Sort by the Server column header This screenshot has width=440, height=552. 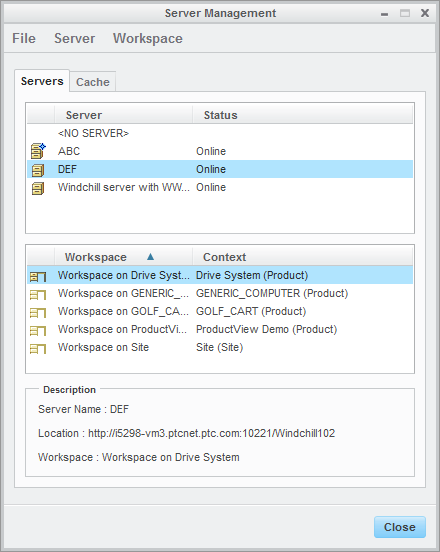124,115
